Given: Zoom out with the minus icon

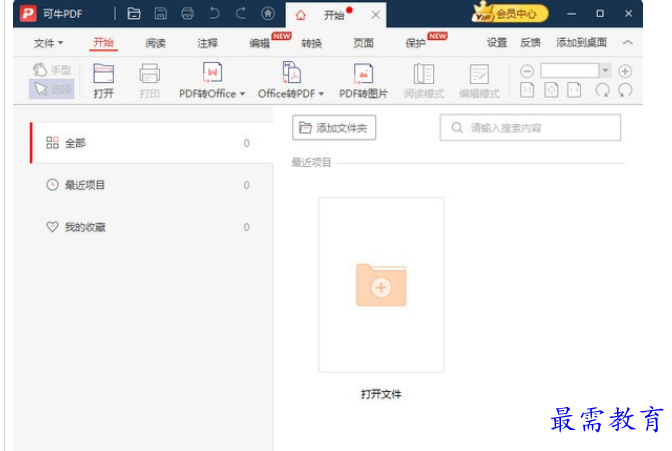Looking at the screenshot, I should pos(527,71).
